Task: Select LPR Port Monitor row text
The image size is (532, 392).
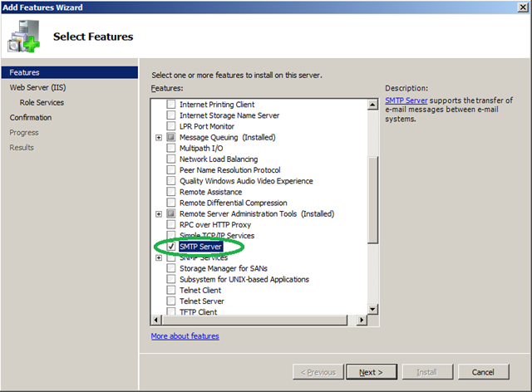Action: [207, 126]
